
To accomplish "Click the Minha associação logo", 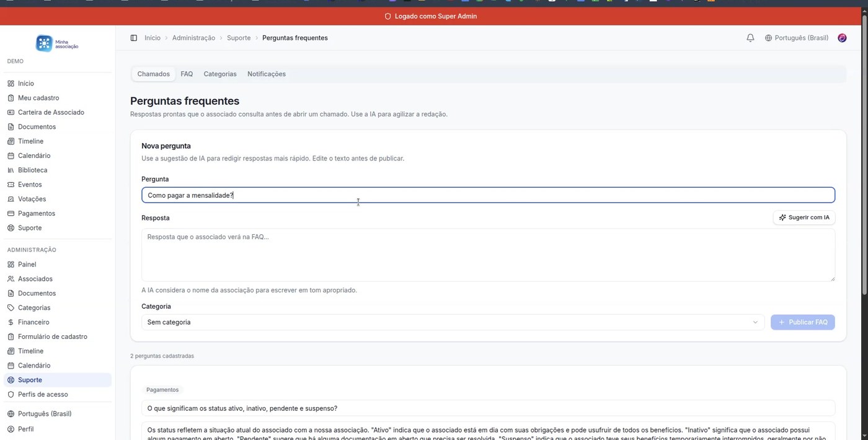I will [x=57, y=43].
